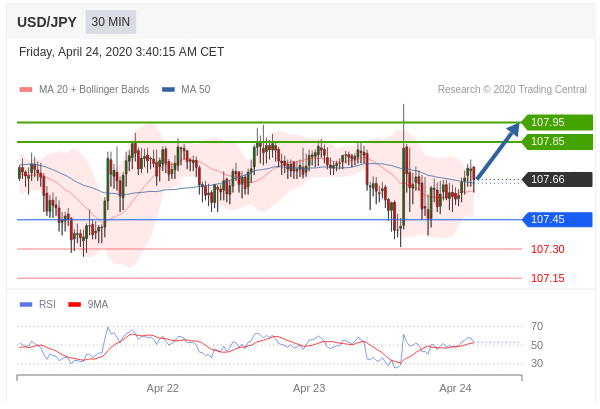Click the 107.95 resistance price tag

[x=558, y=122]
